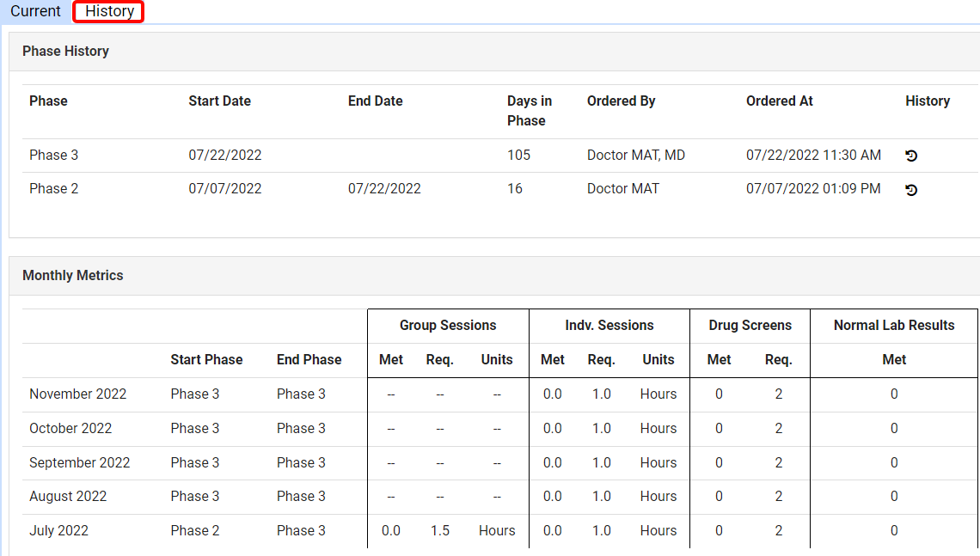Select the 07/07/2022 01:09 PM ordered time

click(812, 189)
